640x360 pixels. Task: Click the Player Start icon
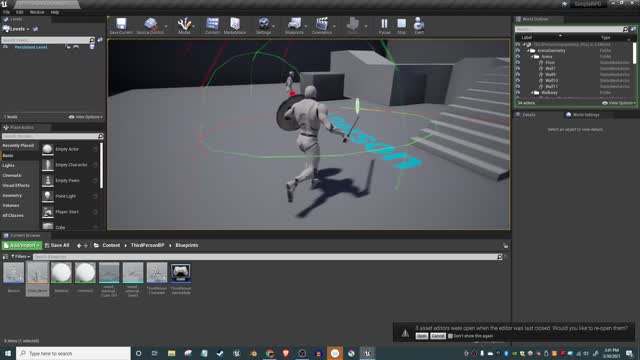47,212
